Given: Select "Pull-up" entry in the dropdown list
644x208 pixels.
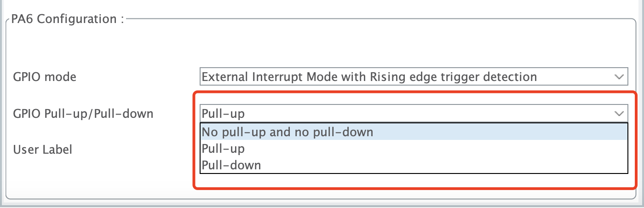Looking at the screenshot, I should click(223, 149).
